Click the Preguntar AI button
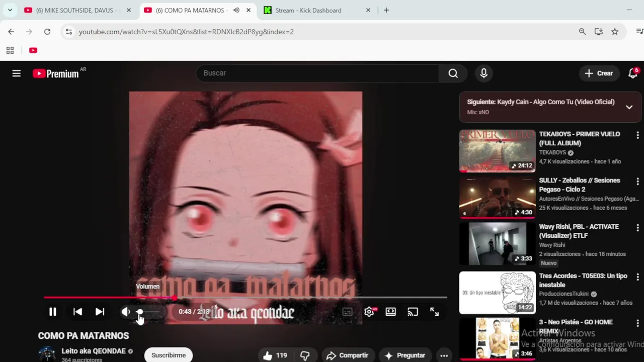Screen dimensions: 644x362 [406, 355]
